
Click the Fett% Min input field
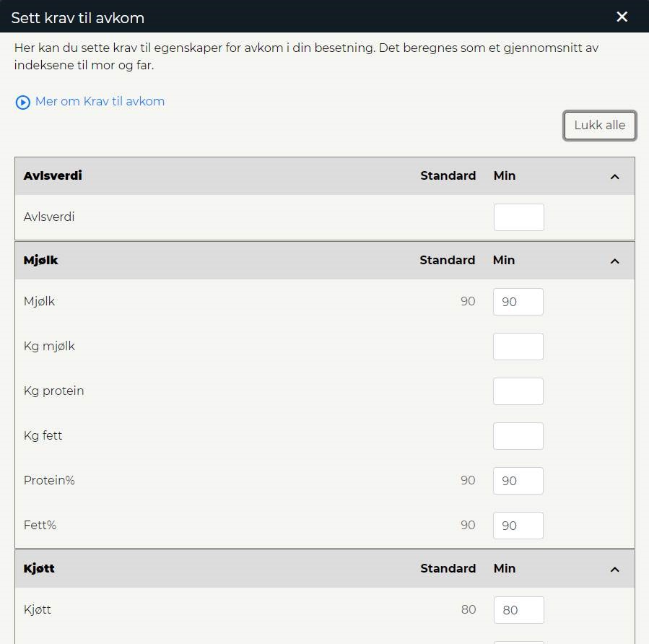(x=518, y=525)
